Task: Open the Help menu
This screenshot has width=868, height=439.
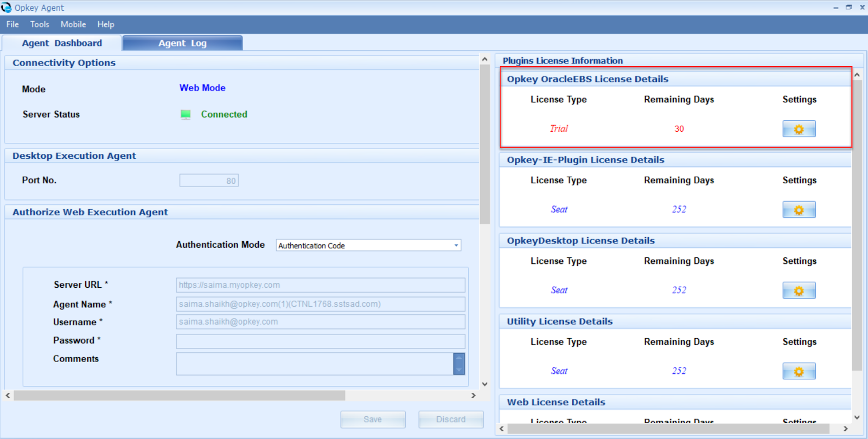Action: (106, 24)
